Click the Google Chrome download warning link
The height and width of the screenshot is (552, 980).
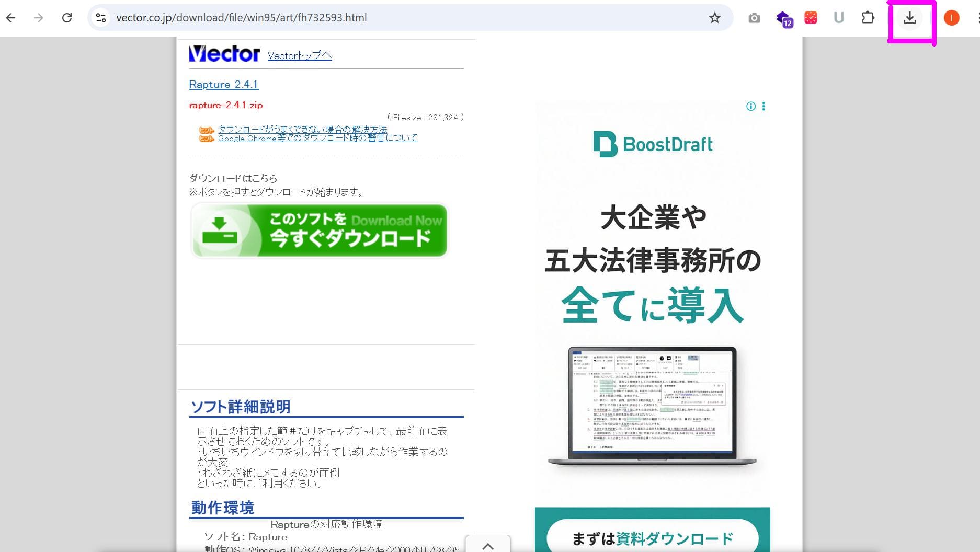point(317,139)
